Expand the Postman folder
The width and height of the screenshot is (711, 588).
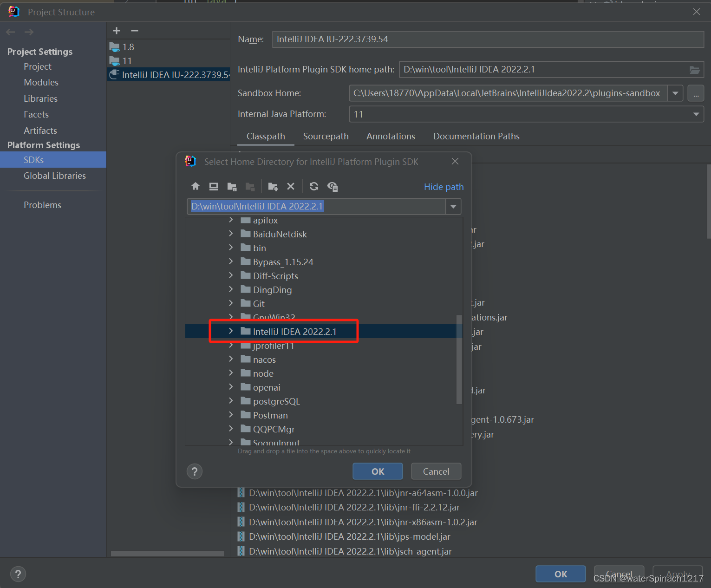coord(231,415)
